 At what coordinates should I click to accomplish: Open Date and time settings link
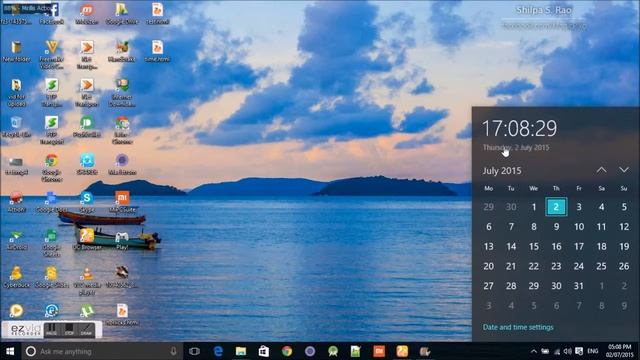tap(518, 327)
